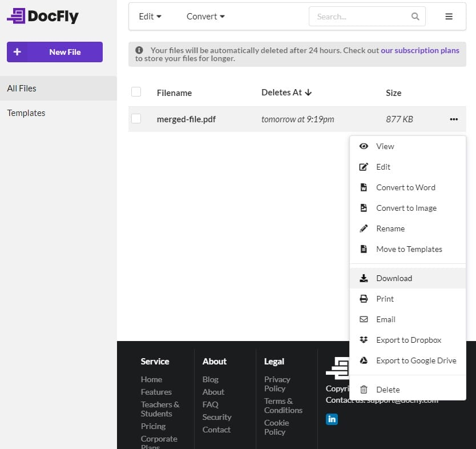Viewport: 476px width, 449px height.
Task: Click the document icon beside Move to Templates
Action: point(364,249)
